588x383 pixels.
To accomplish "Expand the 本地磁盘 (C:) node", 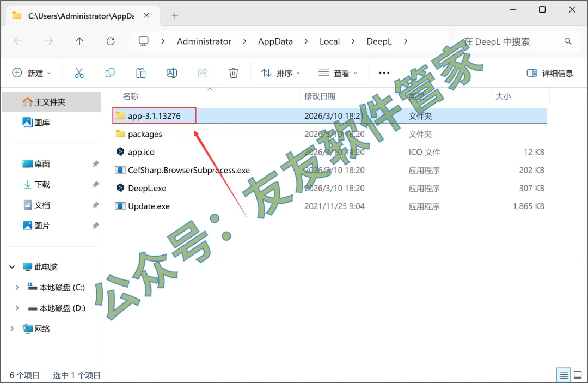I will coord(17,287).
